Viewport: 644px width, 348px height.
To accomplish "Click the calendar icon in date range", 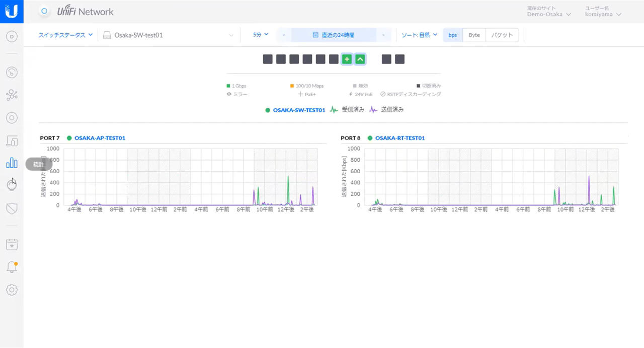I will coord(315,35).
